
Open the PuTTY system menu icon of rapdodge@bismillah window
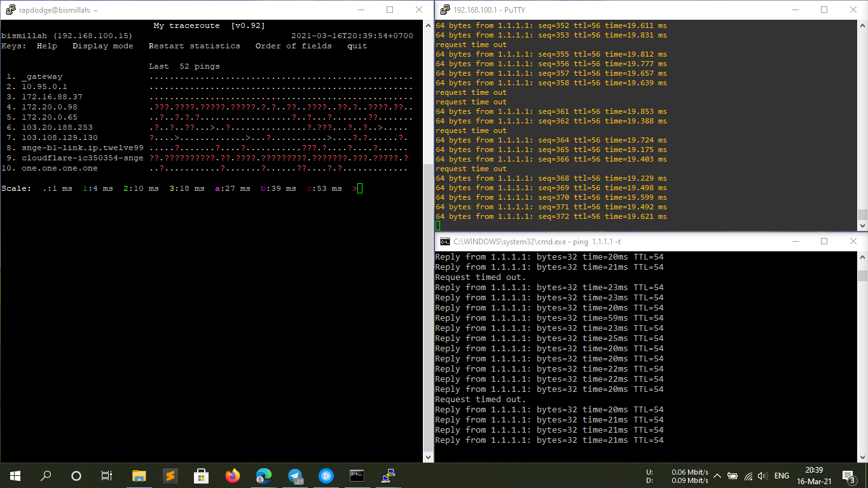click(10, 10)
